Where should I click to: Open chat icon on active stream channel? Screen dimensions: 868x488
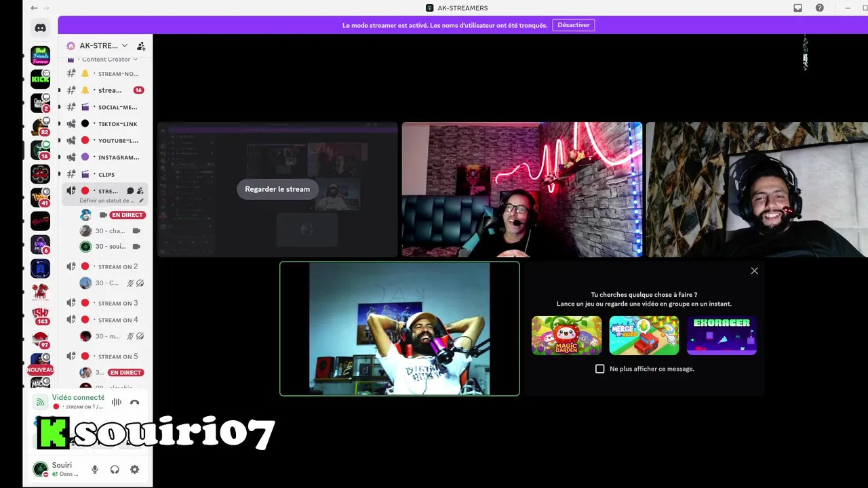[130, 191]
